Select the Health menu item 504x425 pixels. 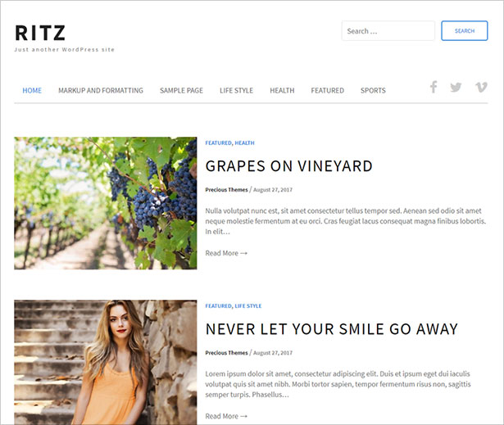[282, 91]
